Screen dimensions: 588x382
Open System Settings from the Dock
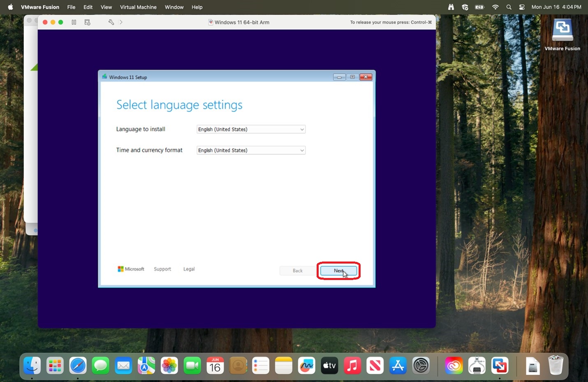tap(421, 366)
